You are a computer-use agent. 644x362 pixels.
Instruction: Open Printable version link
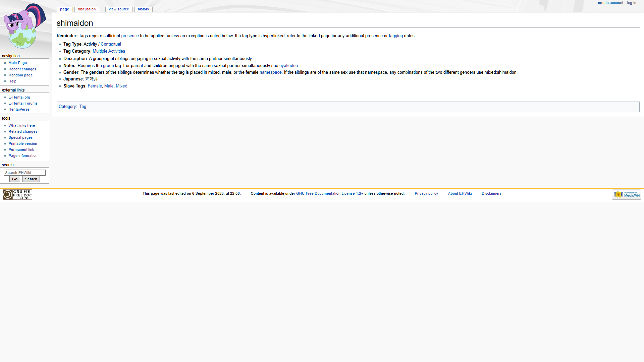22,143
